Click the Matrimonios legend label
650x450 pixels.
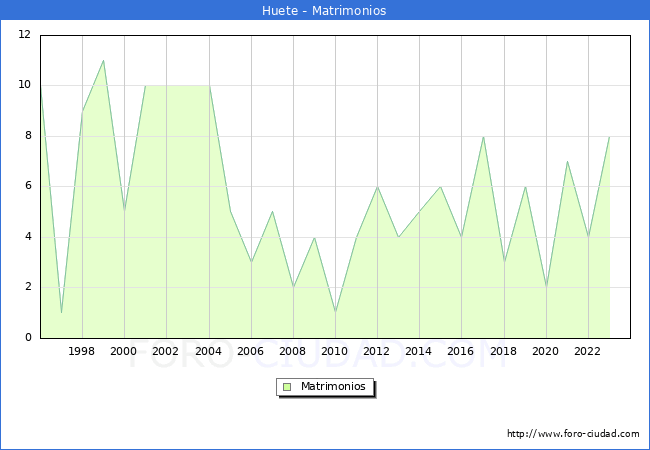tap(333, 386)
